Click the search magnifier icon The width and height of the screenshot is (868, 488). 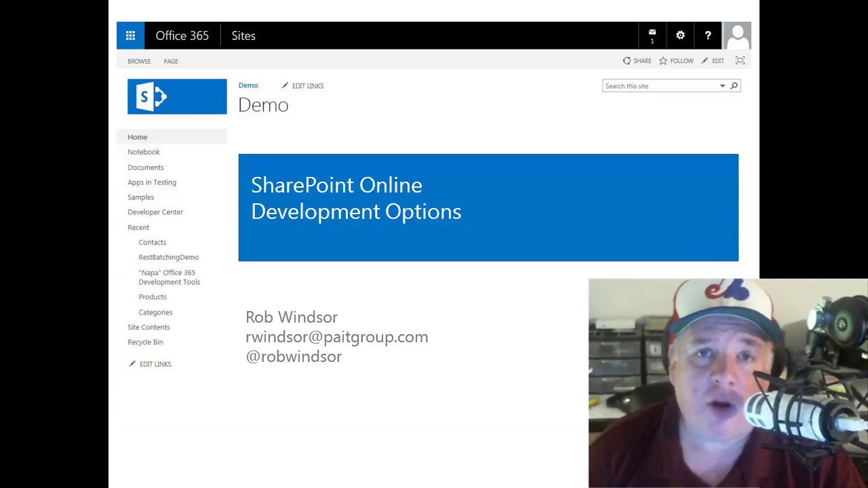734,86
